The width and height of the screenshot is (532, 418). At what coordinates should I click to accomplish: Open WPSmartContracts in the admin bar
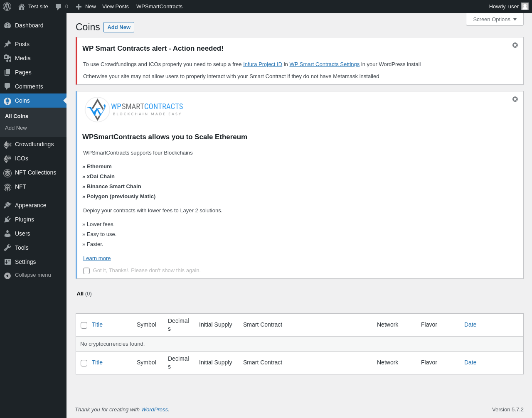(159, 7)
